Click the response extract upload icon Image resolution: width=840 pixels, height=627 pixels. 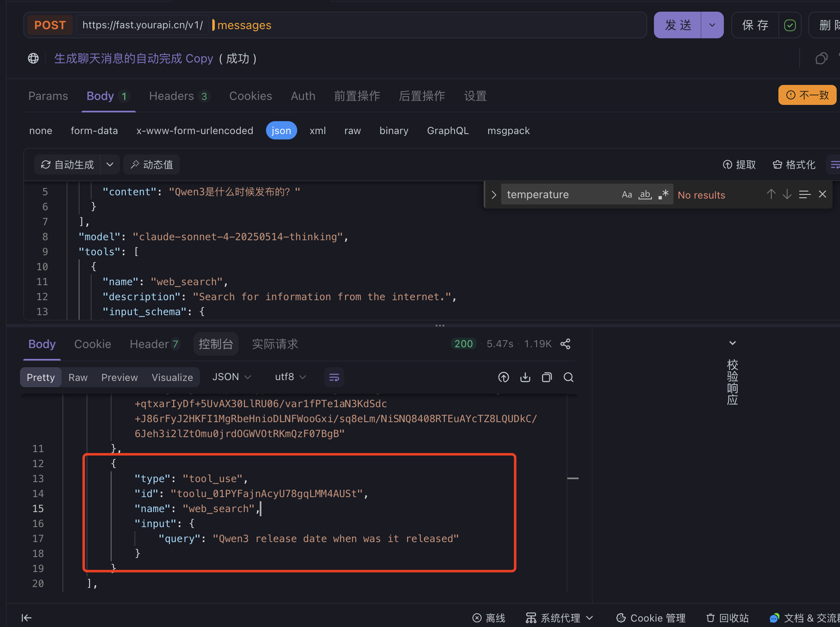click(x=504, y=377)
